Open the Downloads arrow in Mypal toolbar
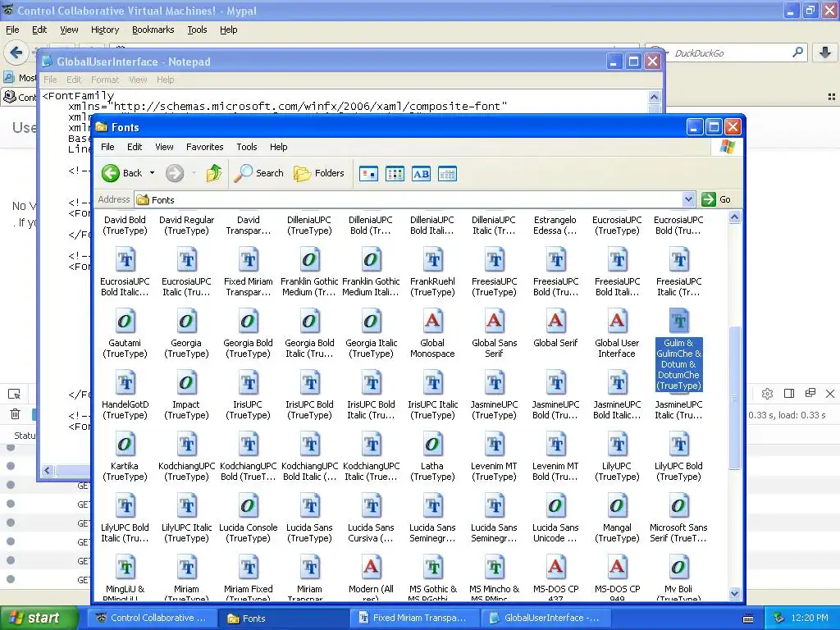840x630 pixels. tap(825, 52)
